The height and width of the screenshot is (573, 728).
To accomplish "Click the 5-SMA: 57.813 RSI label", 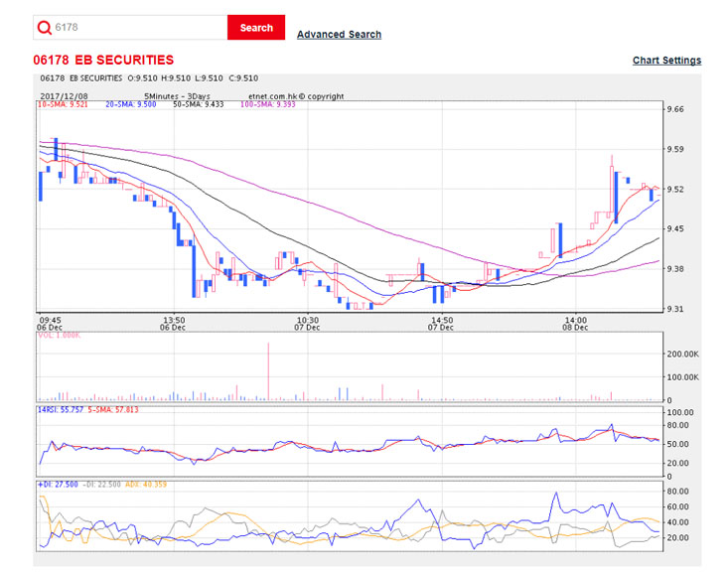I will (x=113, y=409).
